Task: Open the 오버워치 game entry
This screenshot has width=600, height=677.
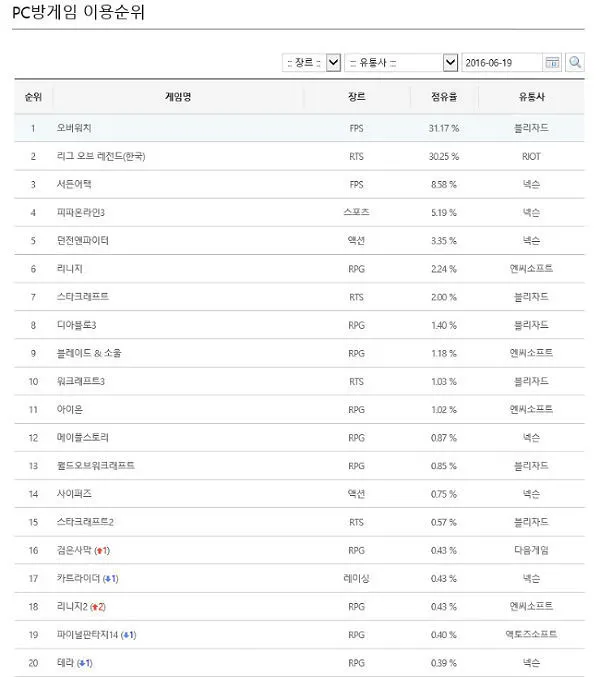Action: (x=74, y=128)
